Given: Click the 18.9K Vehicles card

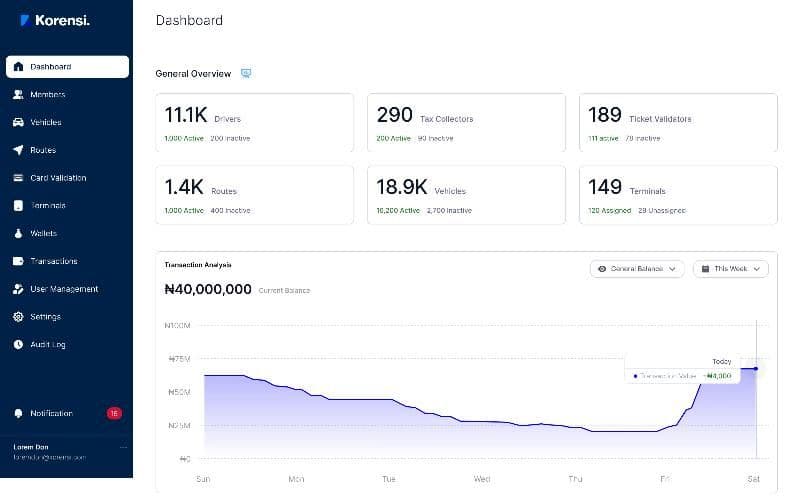Looking at the screenshot, I should (466, 195).
